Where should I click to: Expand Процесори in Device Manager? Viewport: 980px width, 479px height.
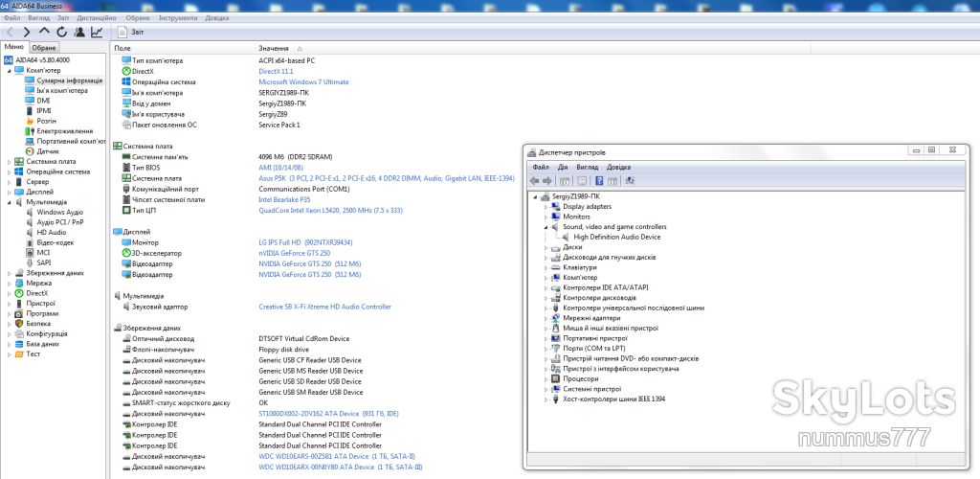point(546,378)
